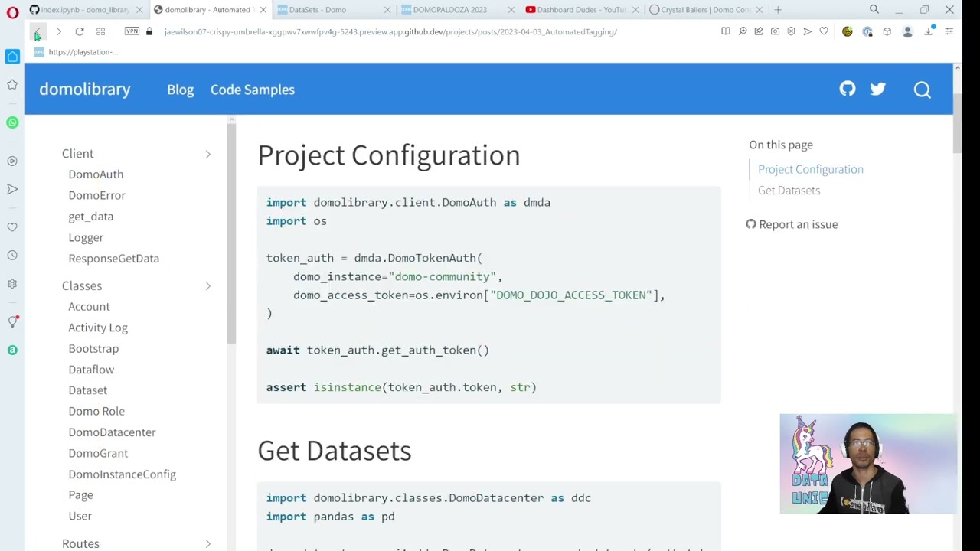980x551 pixels.
Task: Go back with the browser back arrow
Action: 37,32
